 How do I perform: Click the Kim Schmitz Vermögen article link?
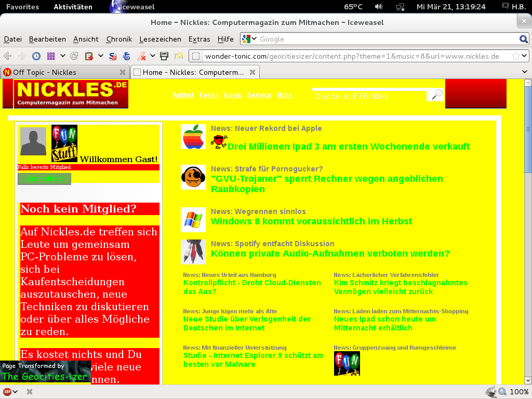pyautogui.click(x=401, y=287)
